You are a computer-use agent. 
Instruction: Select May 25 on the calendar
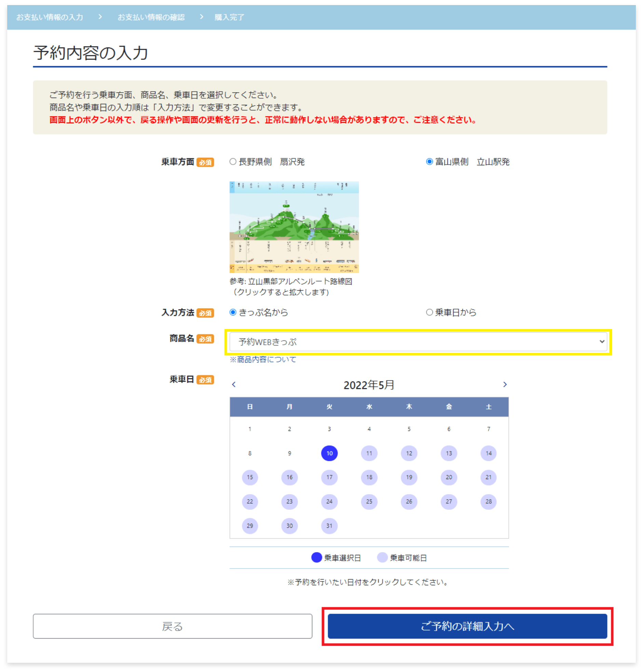369,501
